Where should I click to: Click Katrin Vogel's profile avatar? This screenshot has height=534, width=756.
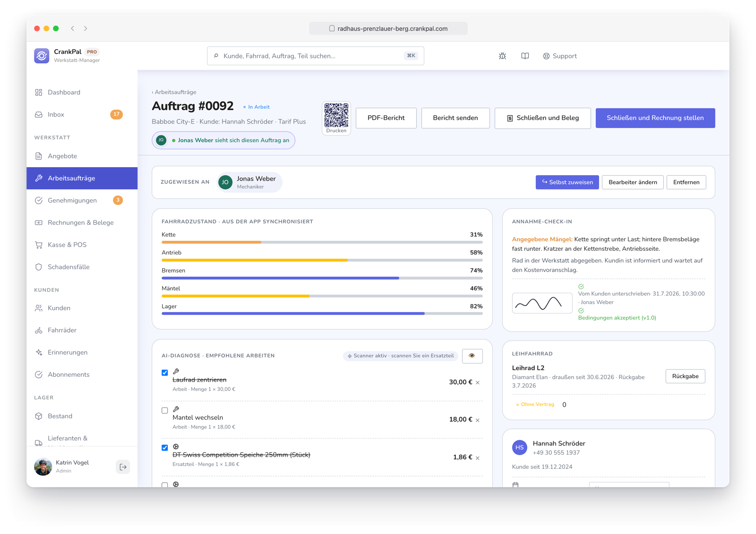click(43, 467)
